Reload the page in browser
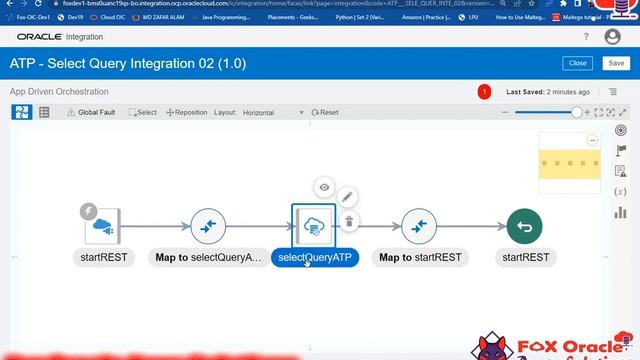 38,3
